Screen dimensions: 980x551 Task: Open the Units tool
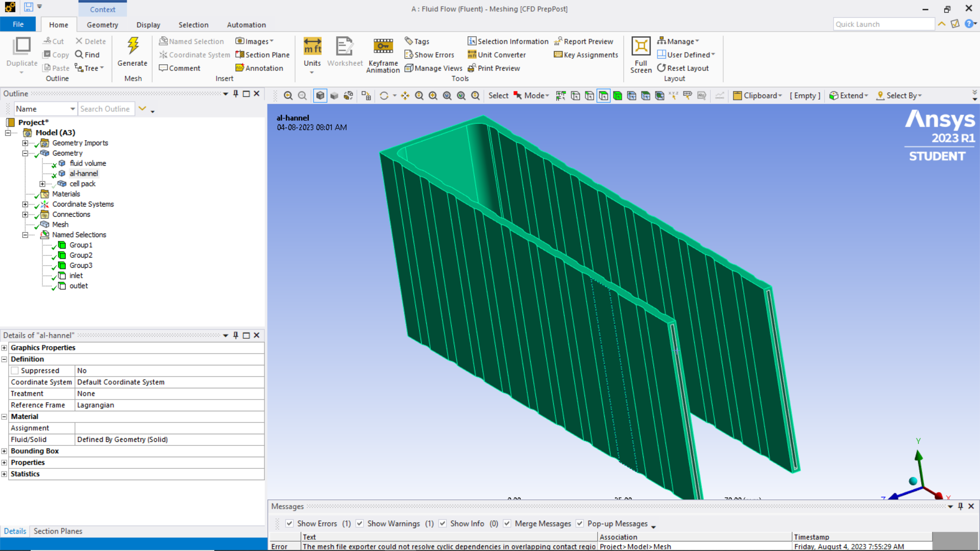(x=312, y=46)
